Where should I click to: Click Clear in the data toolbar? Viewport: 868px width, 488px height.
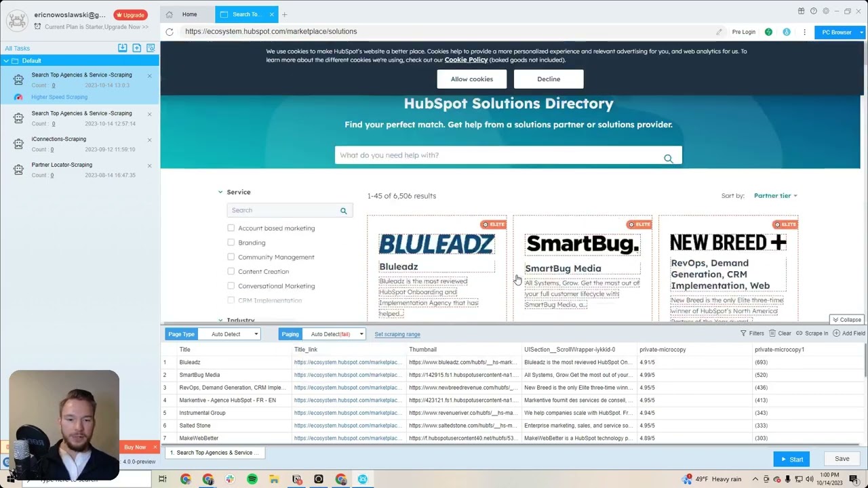click(781, 333)
